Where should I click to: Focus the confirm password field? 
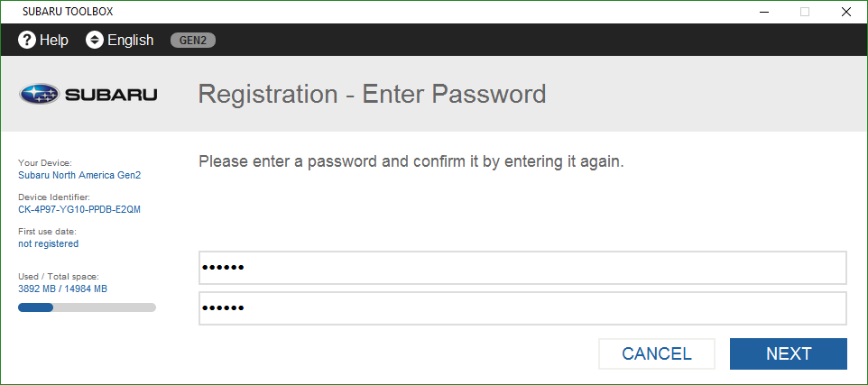click(x=522, y=308)
